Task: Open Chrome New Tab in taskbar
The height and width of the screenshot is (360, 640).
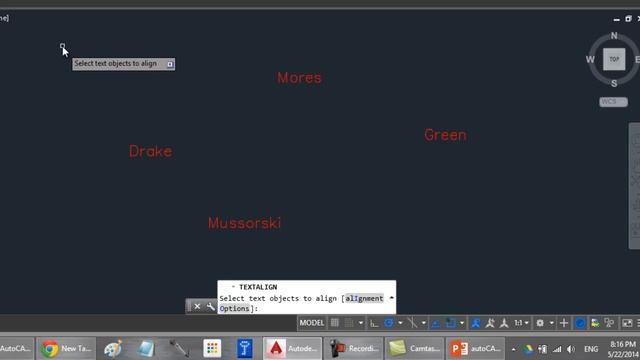Action: coord(66,349)
